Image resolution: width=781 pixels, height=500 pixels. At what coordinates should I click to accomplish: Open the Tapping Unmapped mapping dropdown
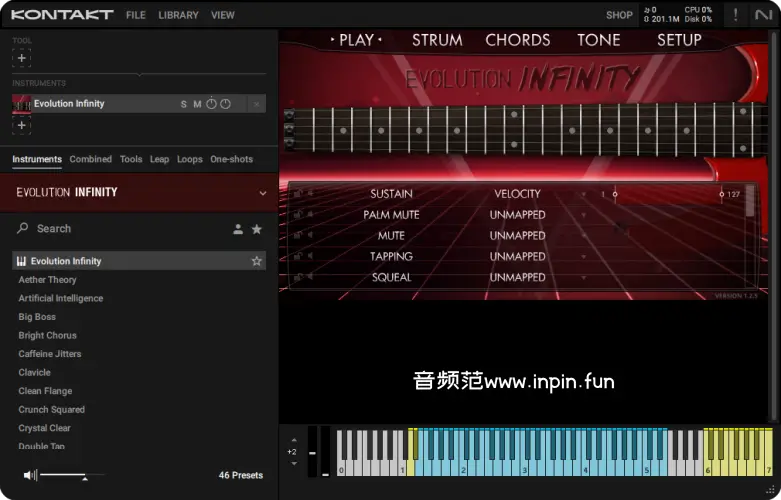tap(584, 257)
